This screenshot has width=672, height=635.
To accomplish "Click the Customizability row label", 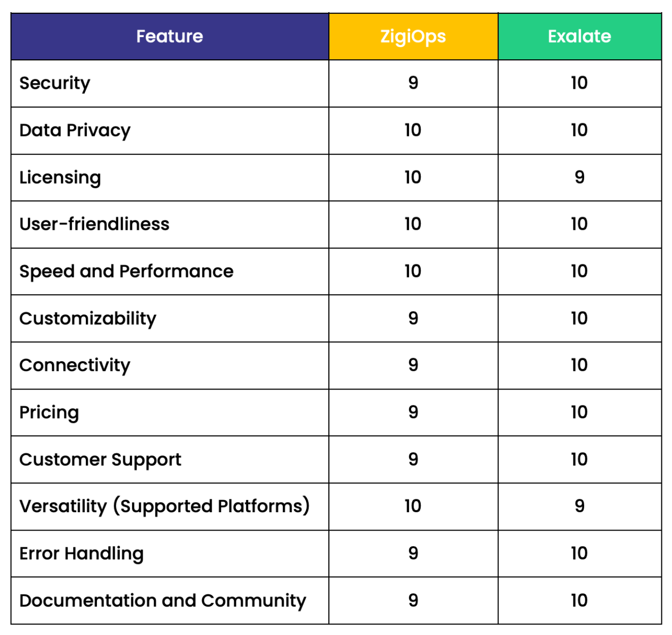I will pyautogui.click(x=88, y=319).
